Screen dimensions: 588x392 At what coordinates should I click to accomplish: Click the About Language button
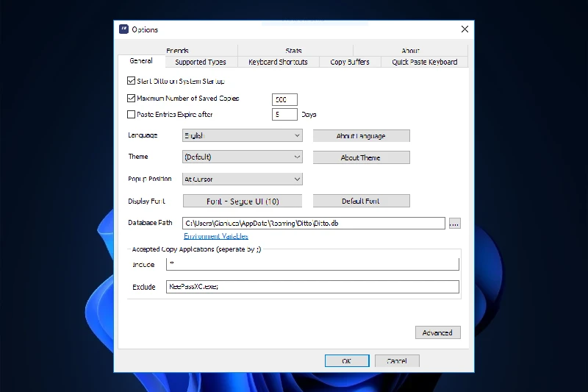pyautogui.click(x=361, y=136)
